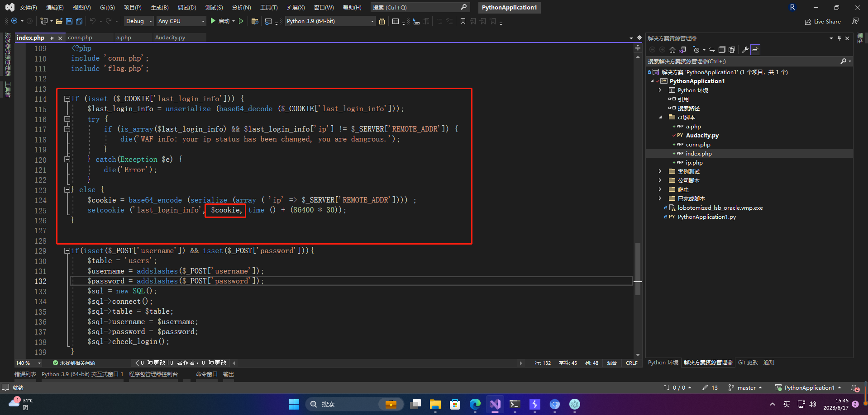Viewport: 868px width, 415px height.
Task: Click the Solution Explorer search field
Action: [x=749, y=61]
